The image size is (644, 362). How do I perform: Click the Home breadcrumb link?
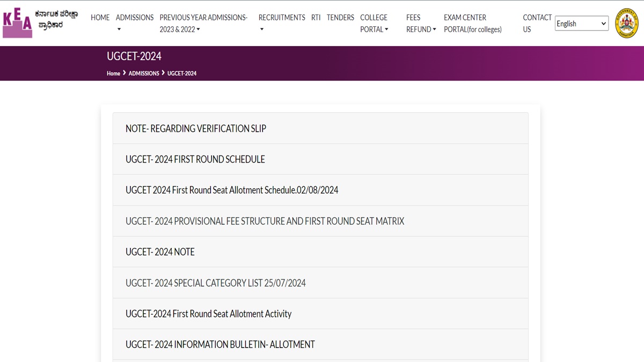(113, 73)
